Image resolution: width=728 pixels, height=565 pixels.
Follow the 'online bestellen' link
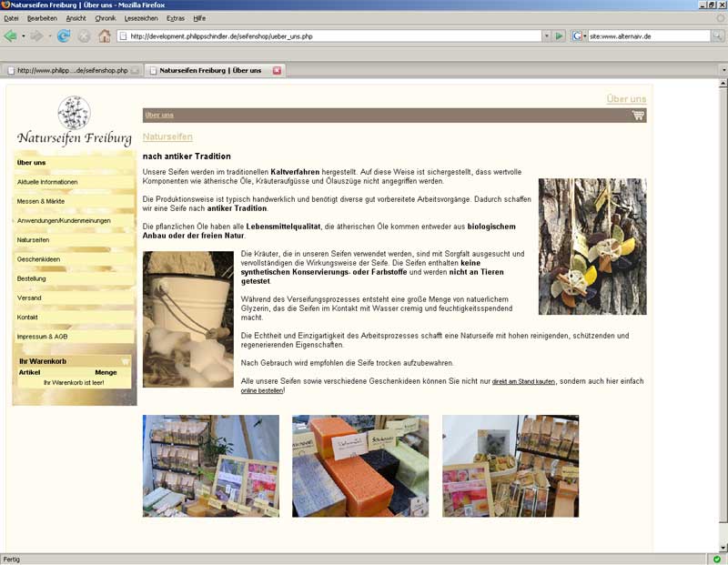262,390
